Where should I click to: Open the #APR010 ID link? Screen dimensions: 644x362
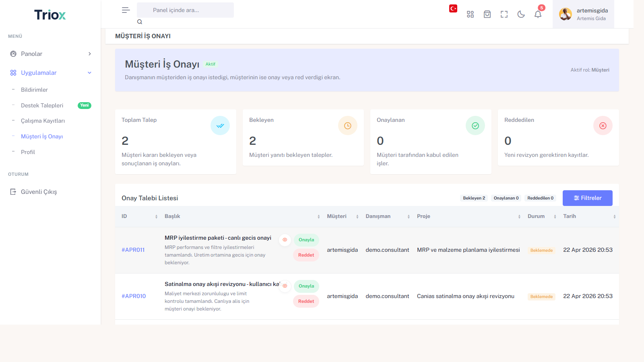[x=134, y=296]
